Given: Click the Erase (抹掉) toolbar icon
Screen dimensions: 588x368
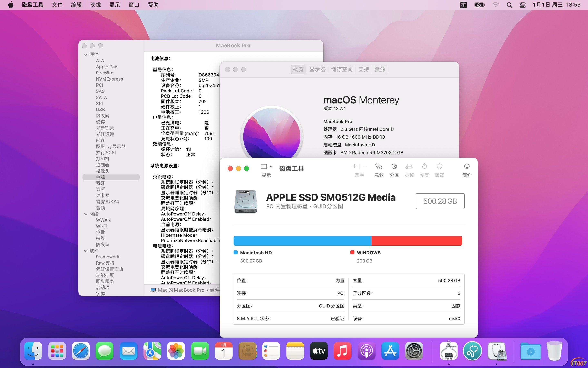Looking at the screenshot, I should click(409, 166).
